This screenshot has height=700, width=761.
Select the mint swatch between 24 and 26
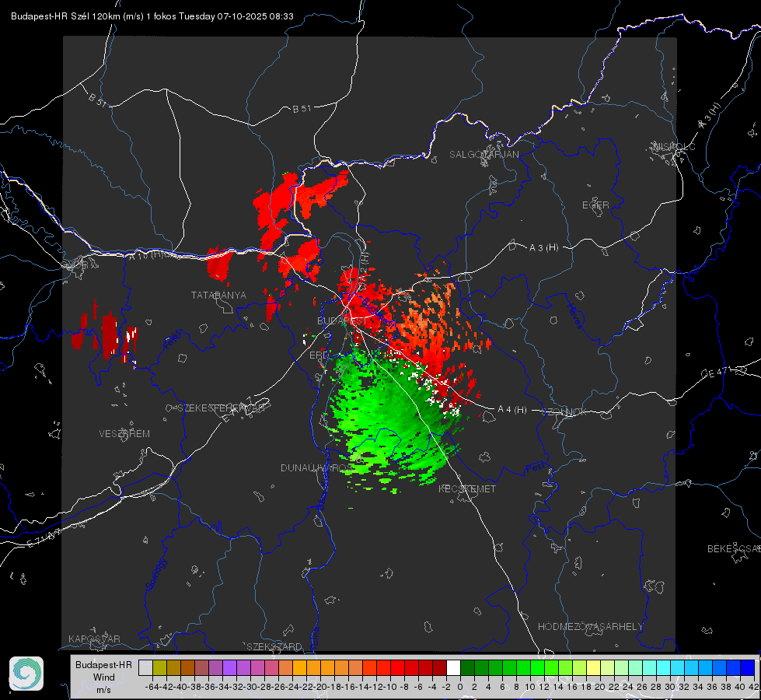(x=635, y=667)
